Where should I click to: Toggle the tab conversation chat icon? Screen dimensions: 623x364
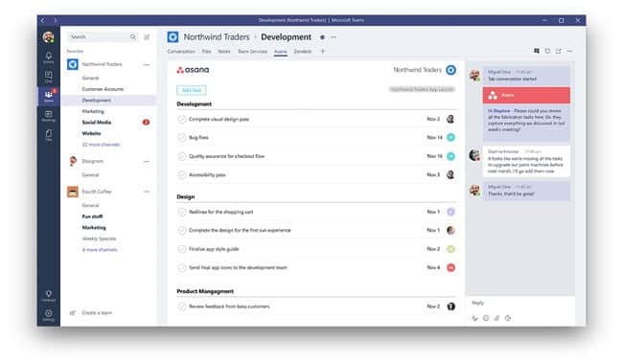click(x=537, y=51)
